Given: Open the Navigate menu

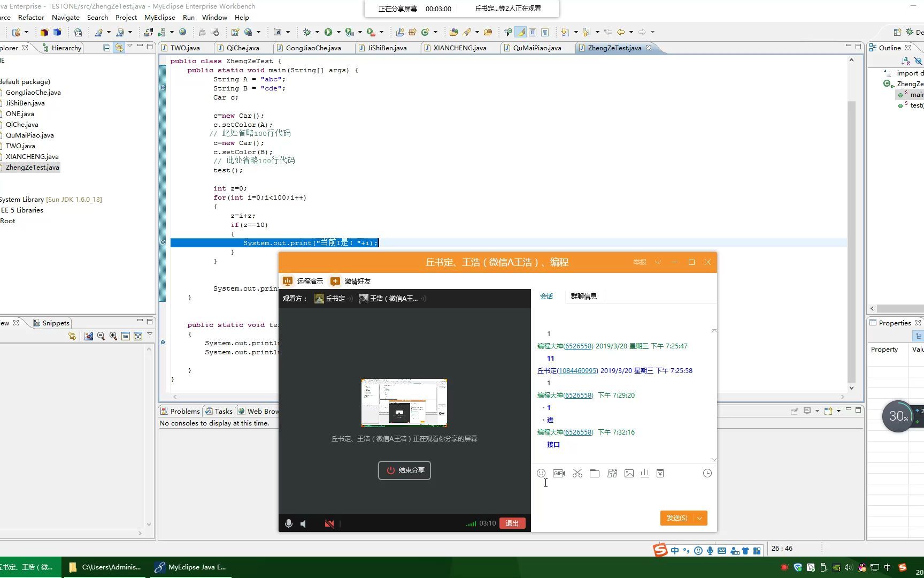Looking at the screenshot, I should [x=66, y=17].
